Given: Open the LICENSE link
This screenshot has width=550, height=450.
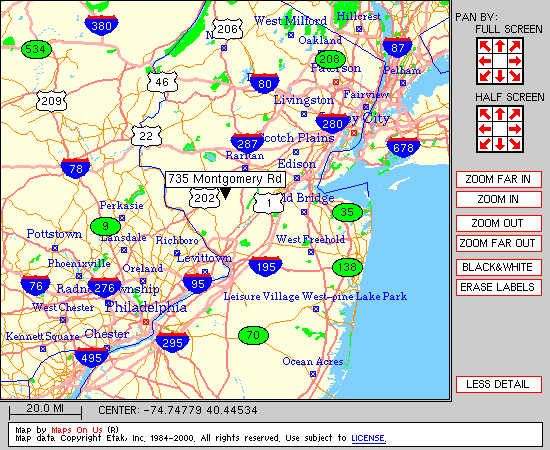Looking at the screenshot, I should [x=369, y=438].
